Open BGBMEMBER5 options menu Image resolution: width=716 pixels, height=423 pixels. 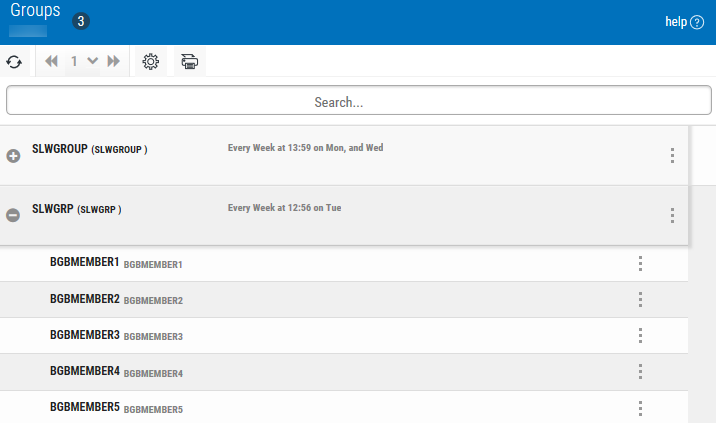click(x=640, y=408)
